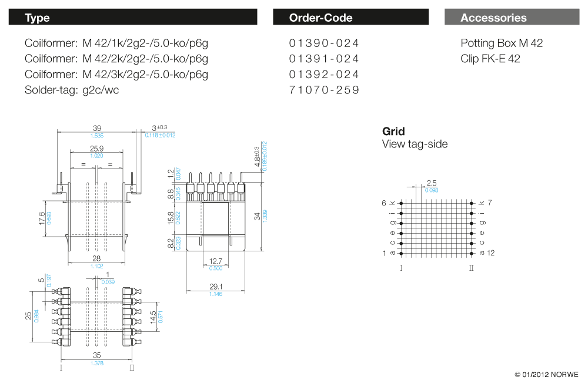Select the Solder-tag g2c/wc entry

pos(72,90)
